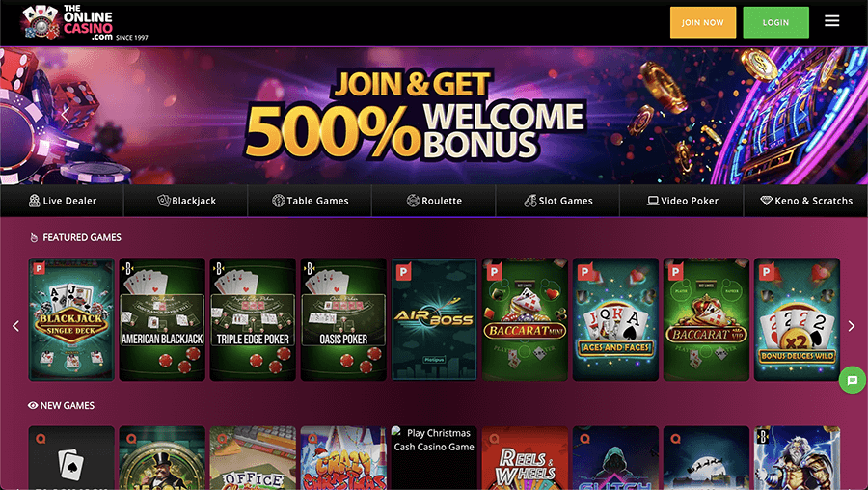Open the Live Dealer category tab
The height and width of the screenshot is (490, 868).
[62, 201]
